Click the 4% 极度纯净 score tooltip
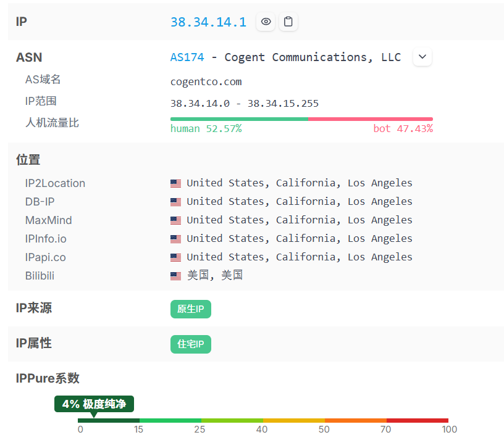 coord(94,404)
